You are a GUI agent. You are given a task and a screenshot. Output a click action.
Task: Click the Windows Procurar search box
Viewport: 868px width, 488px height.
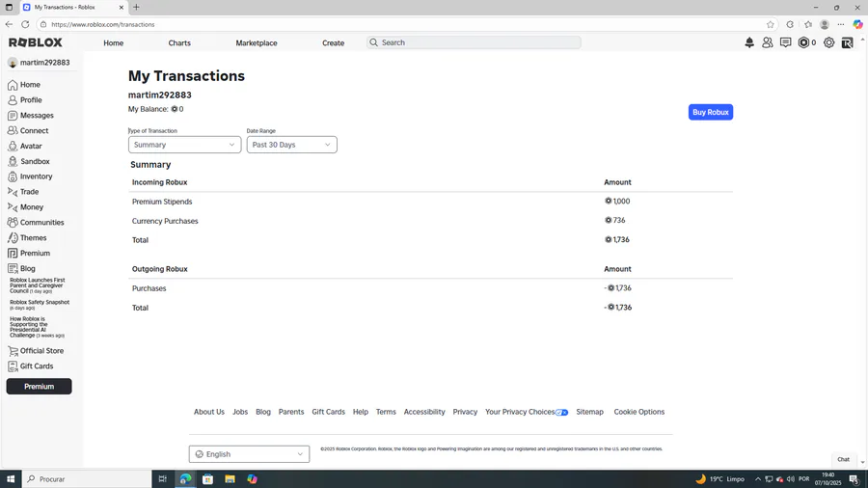pos(87,479)
